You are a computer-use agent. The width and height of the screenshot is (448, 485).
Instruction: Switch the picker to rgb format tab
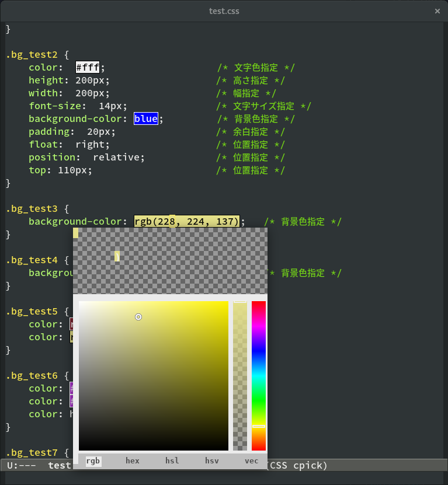click(93, 461)
